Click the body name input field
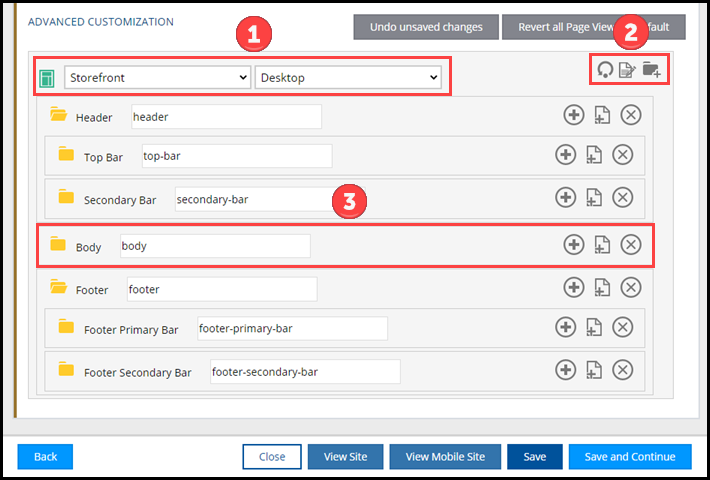Screen dimensions: 710x480 [213, 245]
